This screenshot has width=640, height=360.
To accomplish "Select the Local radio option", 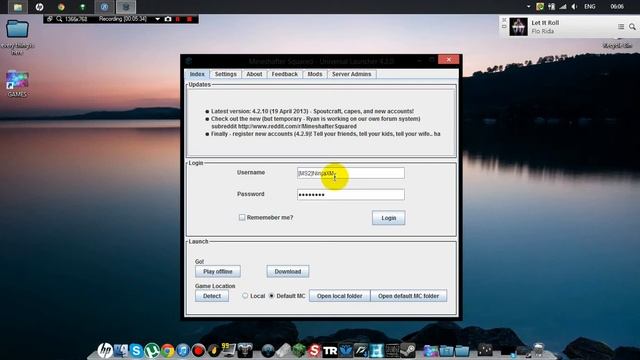I will pos(245,296).
